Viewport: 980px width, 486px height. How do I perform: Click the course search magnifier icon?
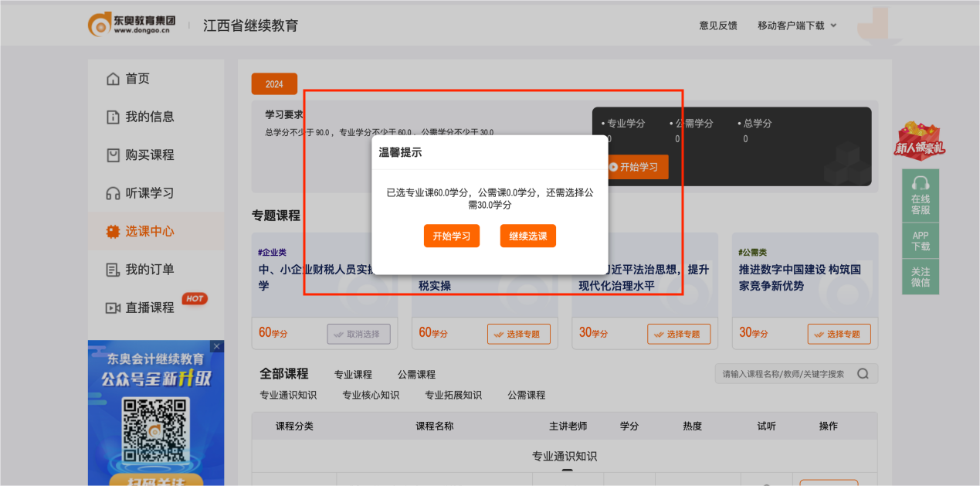pyautogui.click(x=863, y=373)
